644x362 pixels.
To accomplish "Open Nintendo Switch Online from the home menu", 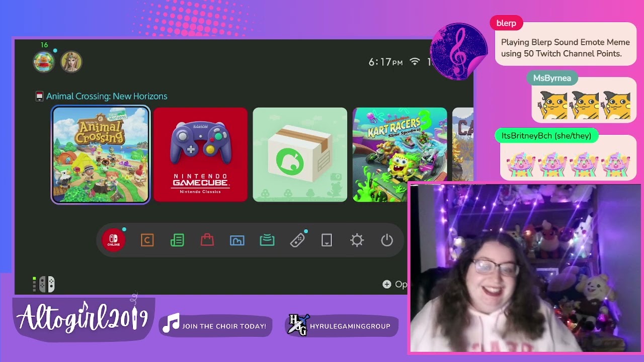I will (114, 240).
